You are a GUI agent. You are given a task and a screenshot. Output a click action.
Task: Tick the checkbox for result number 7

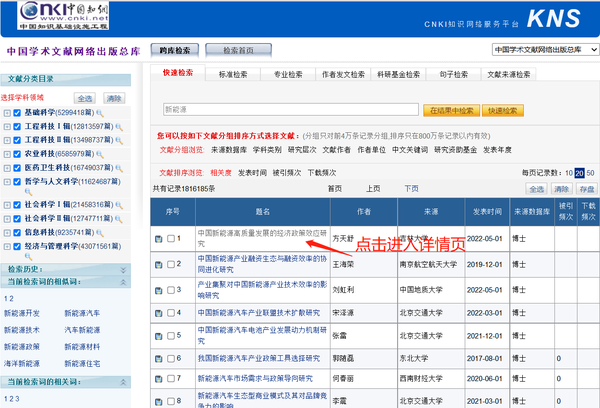click(171, 379)
